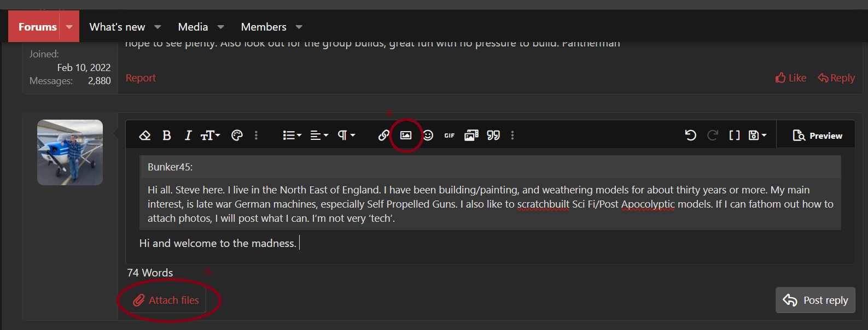Open the list options dropdown
This screenshot has height=330, width=868.
pyautogui.click(x=292, y=135)
